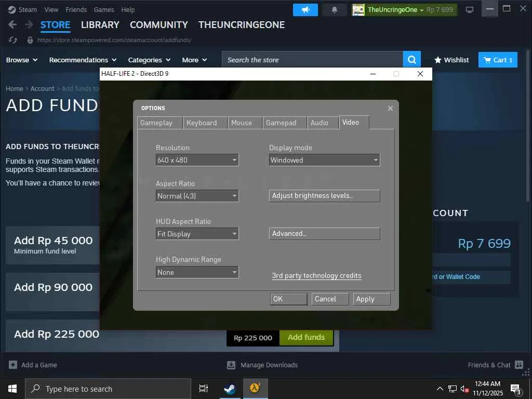The height and width of the screenshot is (399, 532).
Task: Reload the Steam store page
Action: tap(13, 40)
